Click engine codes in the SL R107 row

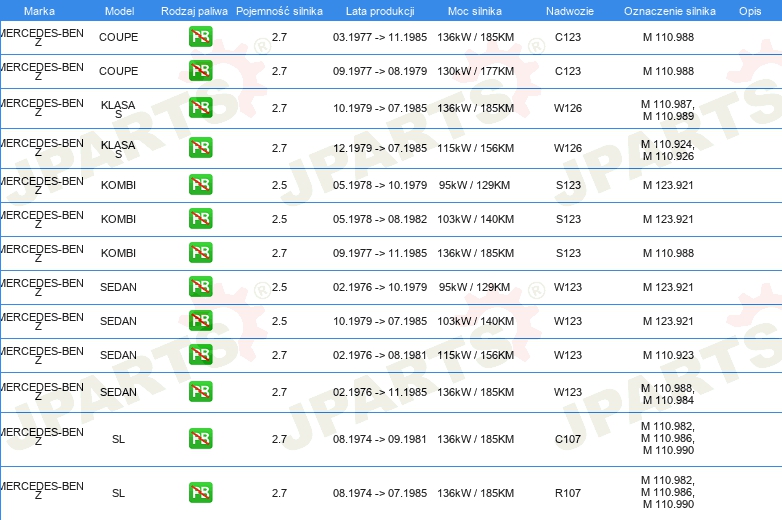pos(668,492)
